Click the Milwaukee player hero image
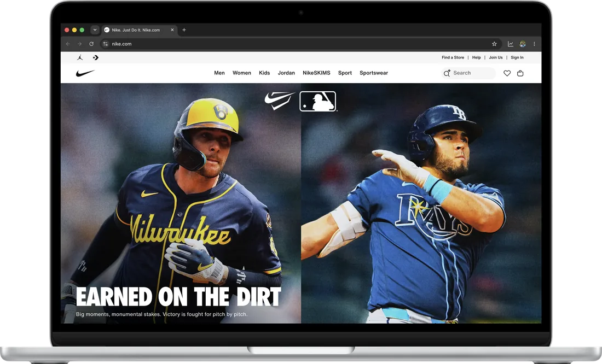The width and height of the screenshot is (602, 364). 181,203
